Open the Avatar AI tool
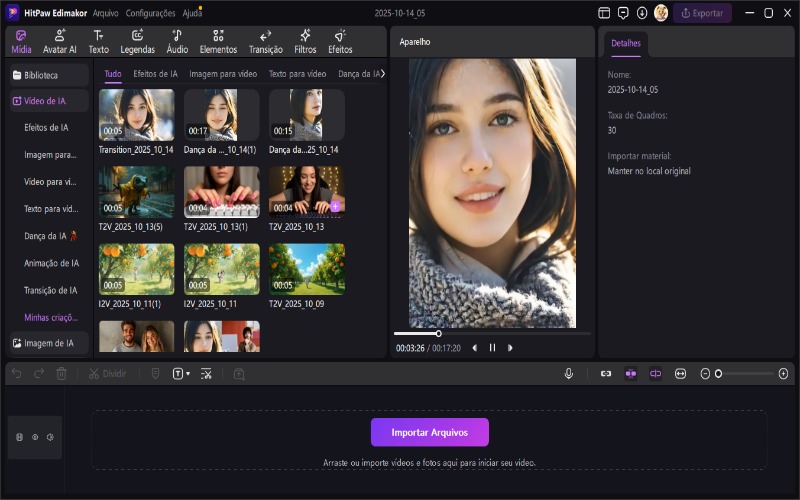This screenshot has width=800, height=500. pyautogui.click(x=59, y=40)
